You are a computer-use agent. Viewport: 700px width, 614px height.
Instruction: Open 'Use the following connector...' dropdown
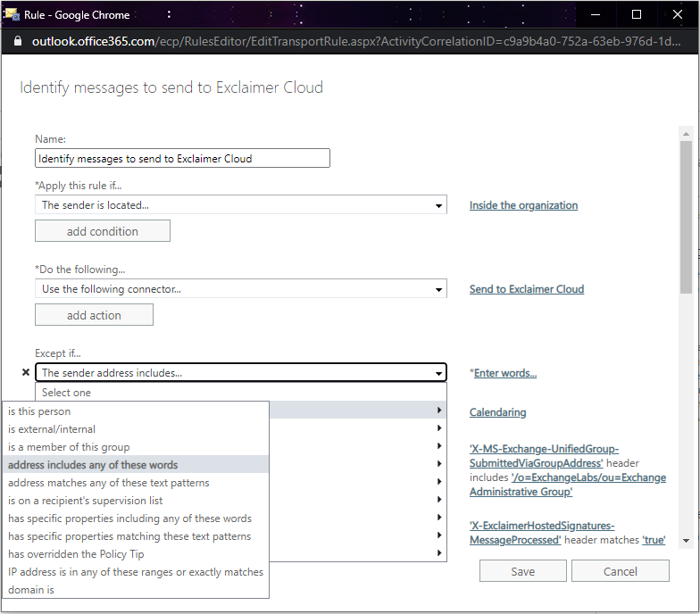pyautogui.click(x=241, y=289)
